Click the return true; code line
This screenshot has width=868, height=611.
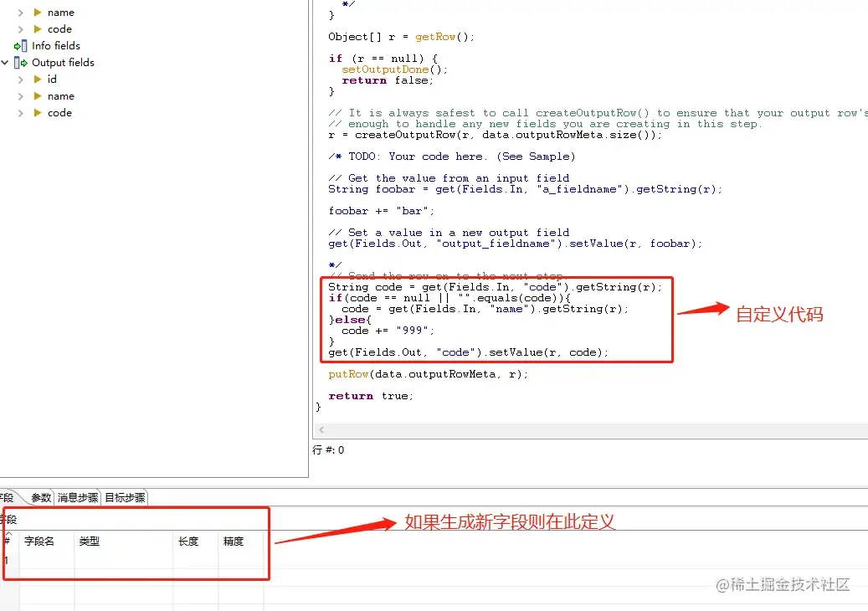pos(370,396)
